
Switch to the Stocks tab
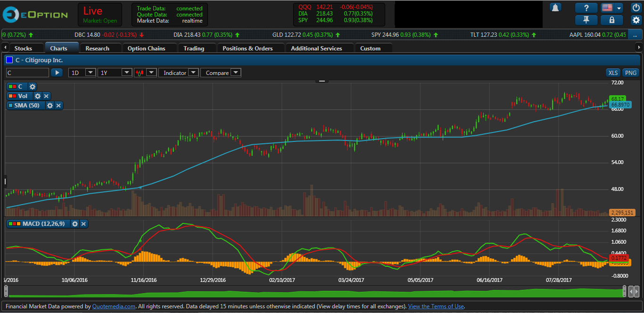coord(23,48)
